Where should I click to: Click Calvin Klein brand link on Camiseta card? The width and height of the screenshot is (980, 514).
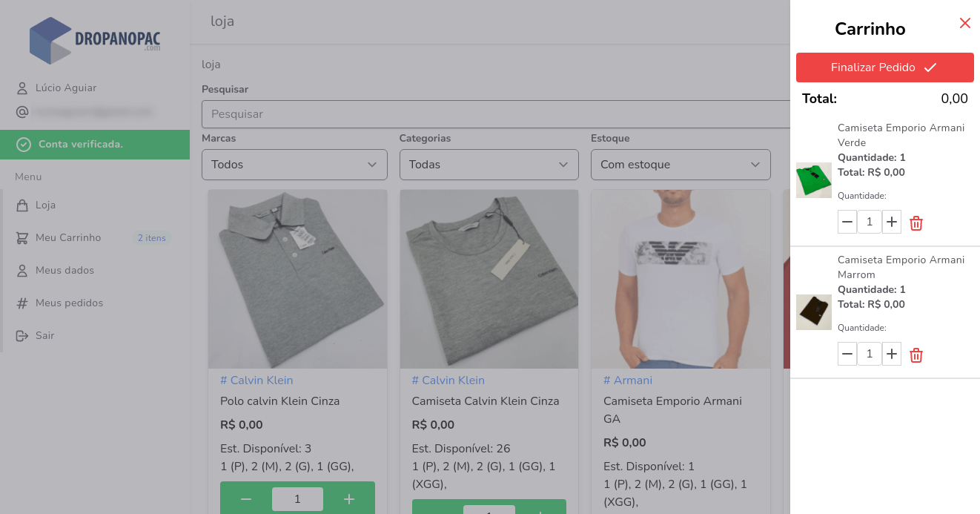point(448,380)
